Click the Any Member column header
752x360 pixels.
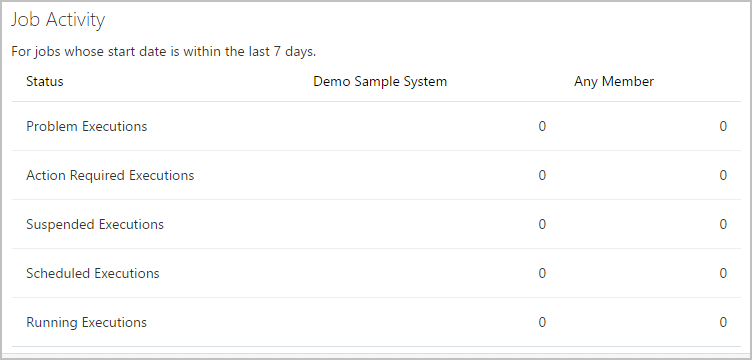coord(614,81)
